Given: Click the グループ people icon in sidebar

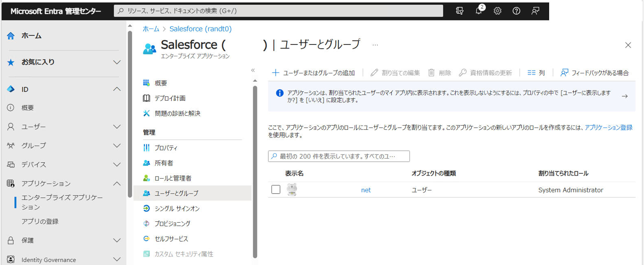Looking at the screenshot, I should click(11, 146).
